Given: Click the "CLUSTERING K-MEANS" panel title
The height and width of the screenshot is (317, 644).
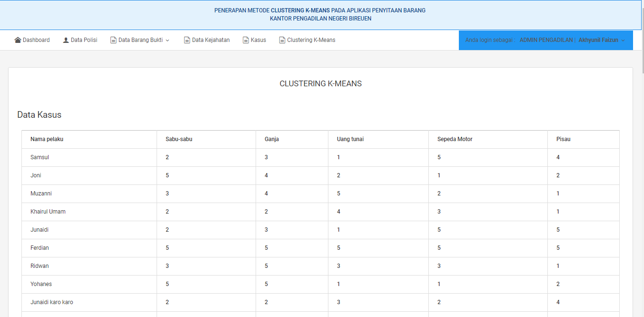Looking at the screenshot, I should pyautogui.click(x=321, y=84).
